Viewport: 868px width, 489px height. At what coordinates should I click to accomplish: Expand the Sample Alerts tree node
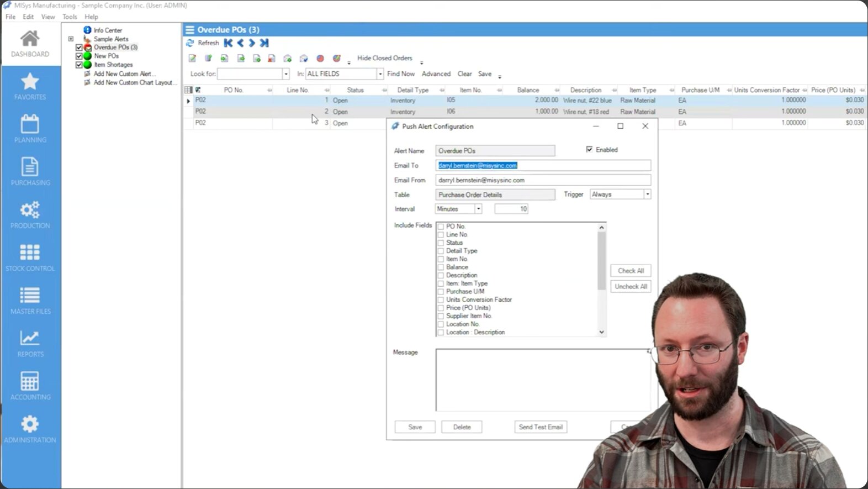click(x=71, y=39)
